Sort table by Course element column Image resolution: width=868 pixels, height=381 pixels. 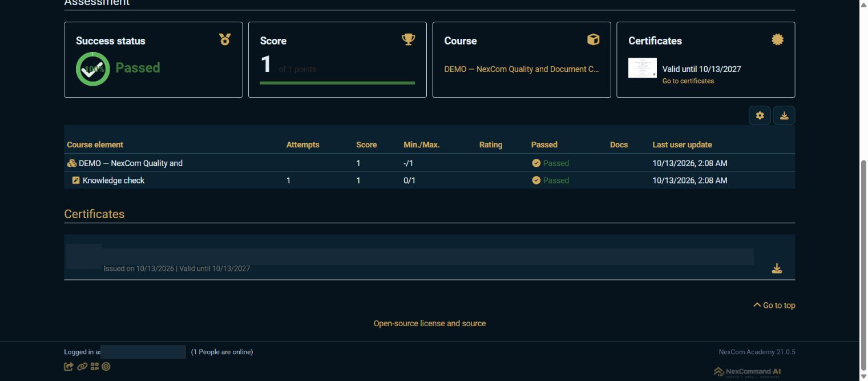[95, 145]
